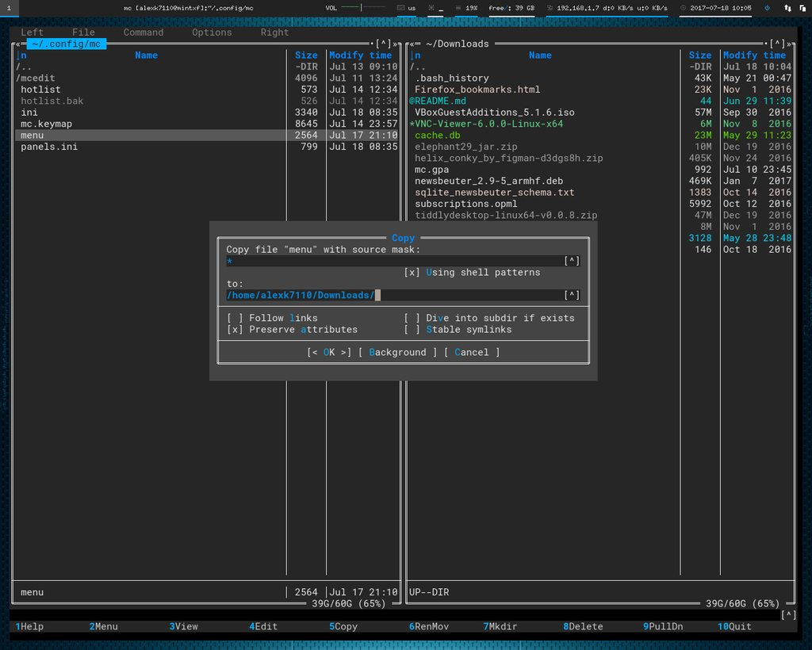Open the Options menu

pyautogui.click(x=212, y=32)
